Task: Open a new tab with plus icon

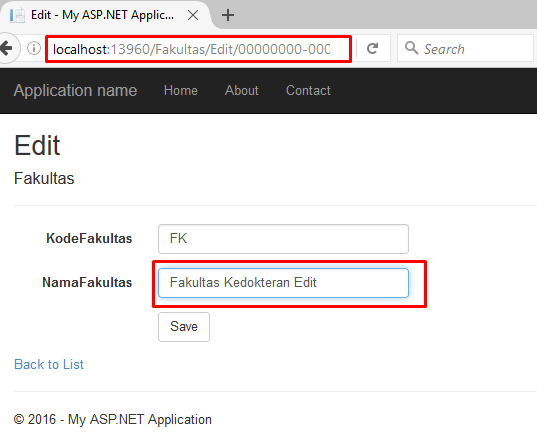Action: pos(228,15)
